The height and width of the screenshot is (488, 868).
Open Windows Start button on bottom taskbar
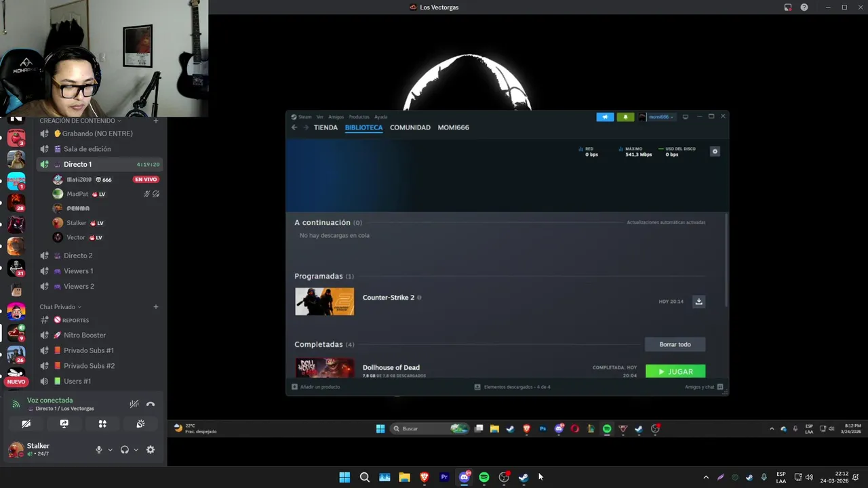coord(344,477)
